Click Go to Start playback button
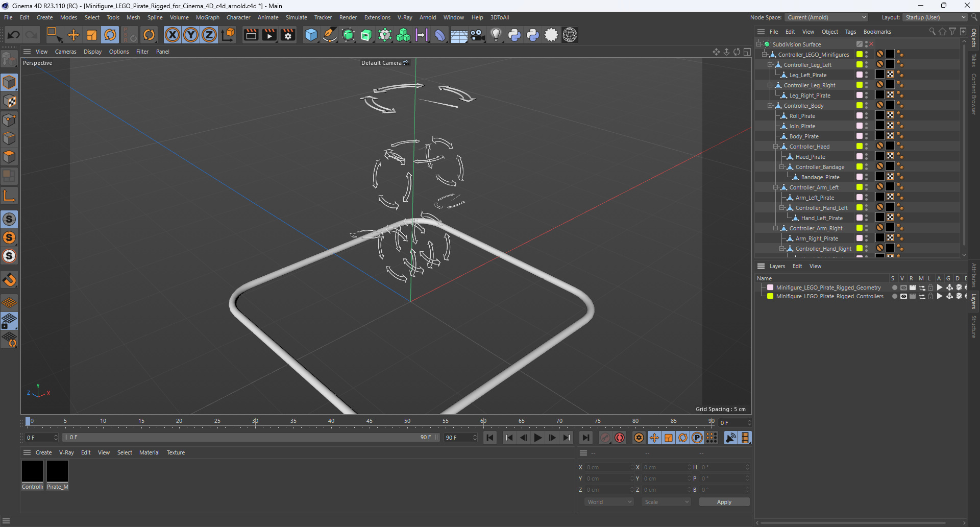 coord(490,438)
